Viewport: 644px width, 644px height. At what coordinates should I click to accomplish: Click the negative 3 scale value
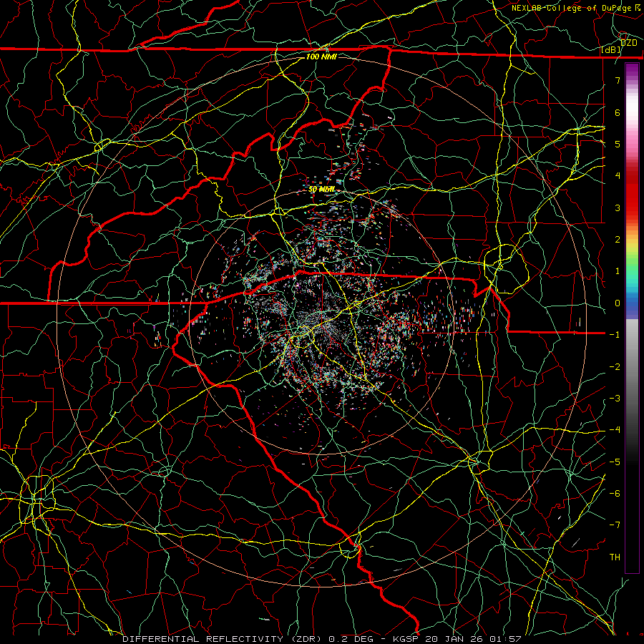click(615, 399)
